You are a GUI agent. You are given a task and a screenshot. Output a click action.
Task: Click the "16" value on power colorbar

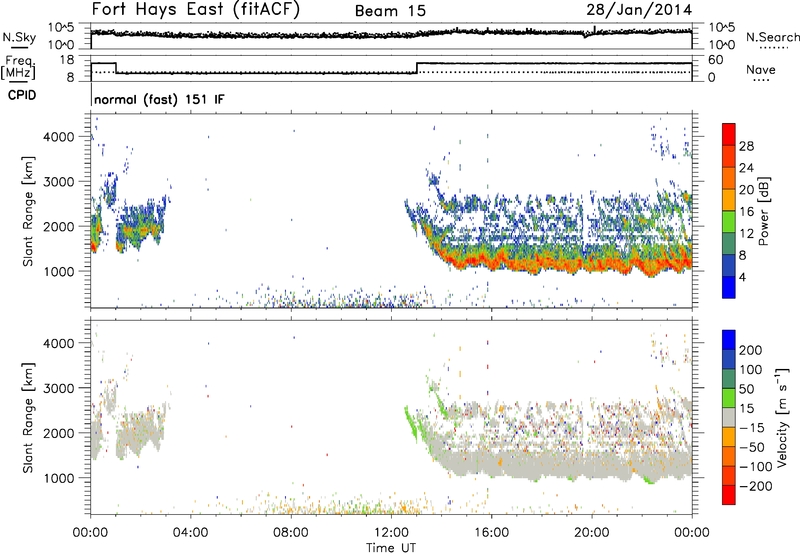(x=746, y=212)
